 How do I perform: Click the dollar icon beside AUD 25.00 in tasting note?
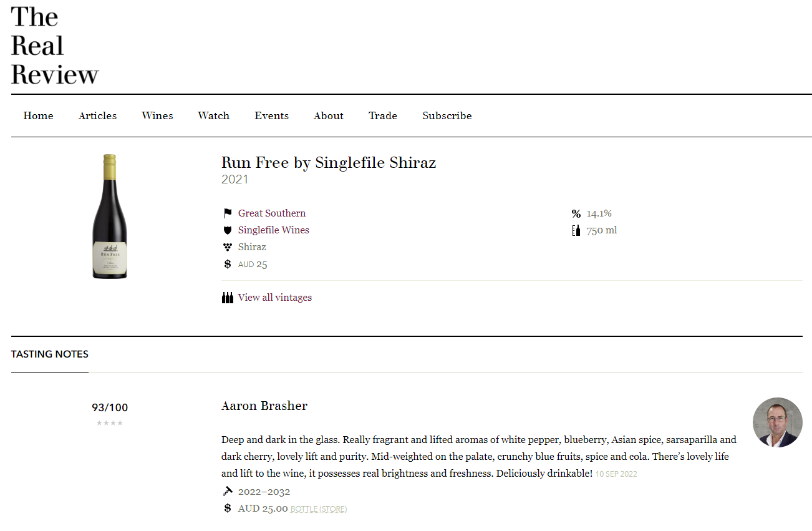(x=228, y=509)
